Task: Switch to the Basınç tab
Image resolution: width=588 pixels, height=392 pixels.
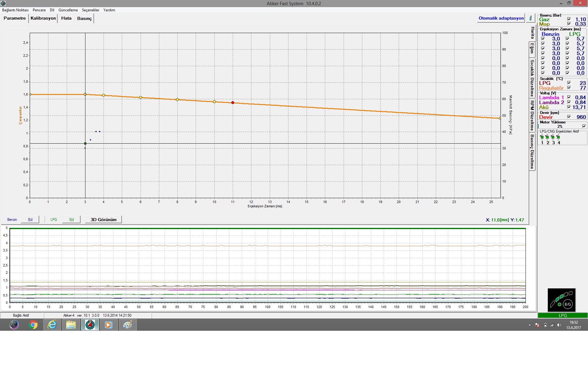Action: pyautogui.click(x=84, y=18)
